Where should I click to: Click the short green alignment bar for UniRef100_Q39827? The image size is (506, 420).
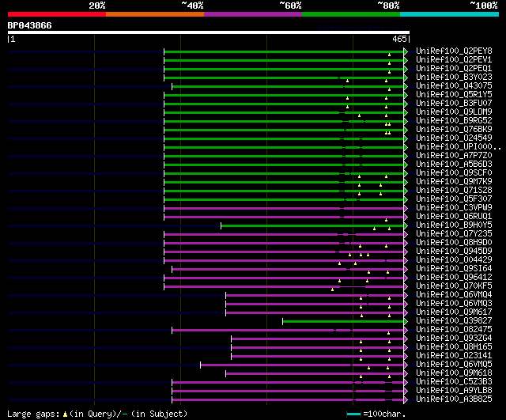(343, 322)
